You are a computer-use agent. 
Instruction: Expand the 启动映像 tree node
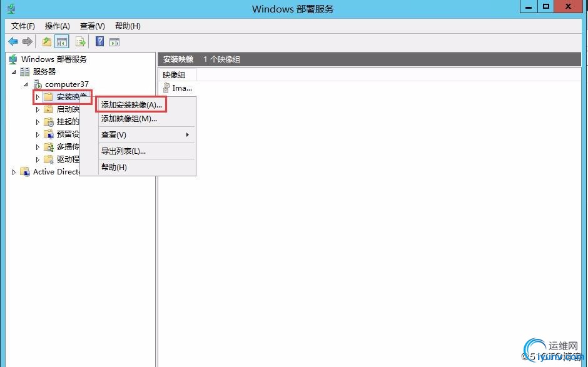click(38, 109)
